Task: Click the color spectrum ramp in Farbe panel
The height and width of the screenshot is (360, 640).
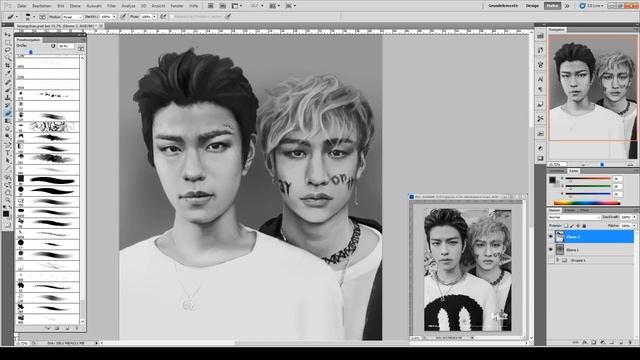Action: tap(587, 202)
